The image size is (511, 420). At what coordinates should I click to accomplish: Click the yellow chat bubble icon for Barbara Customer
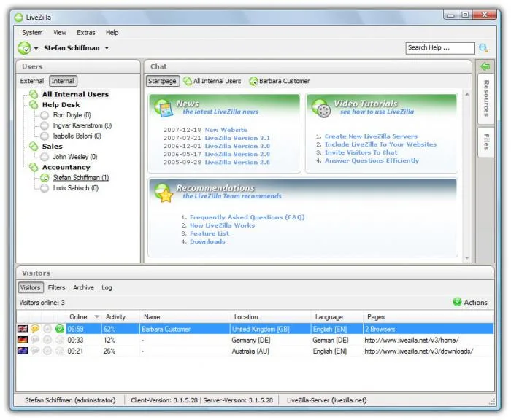35,329
